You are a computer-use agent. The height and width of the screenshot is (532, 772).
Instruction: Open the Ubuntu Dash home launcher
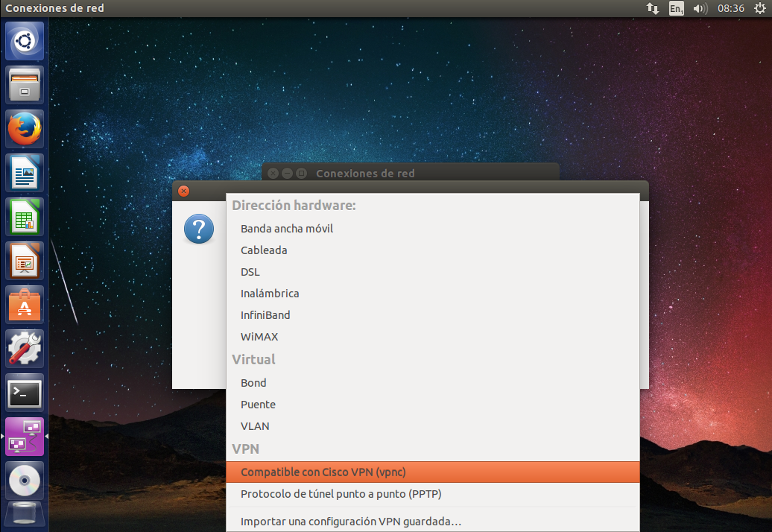(x=25, y=41)
